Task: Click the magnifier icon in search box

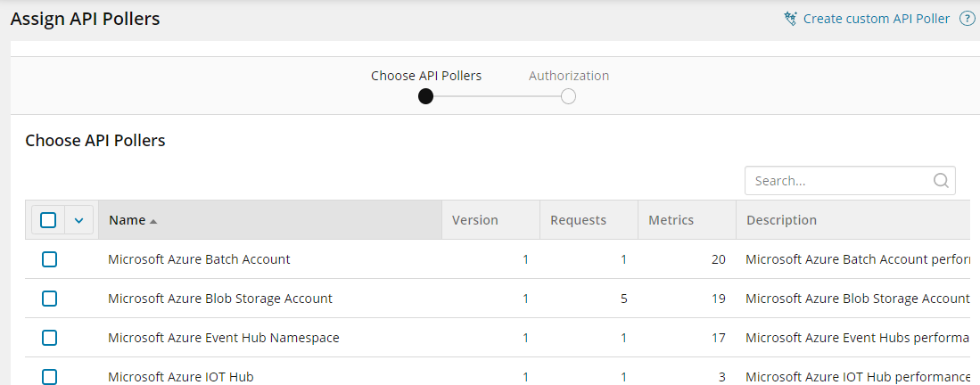Action: pos(941,181)
